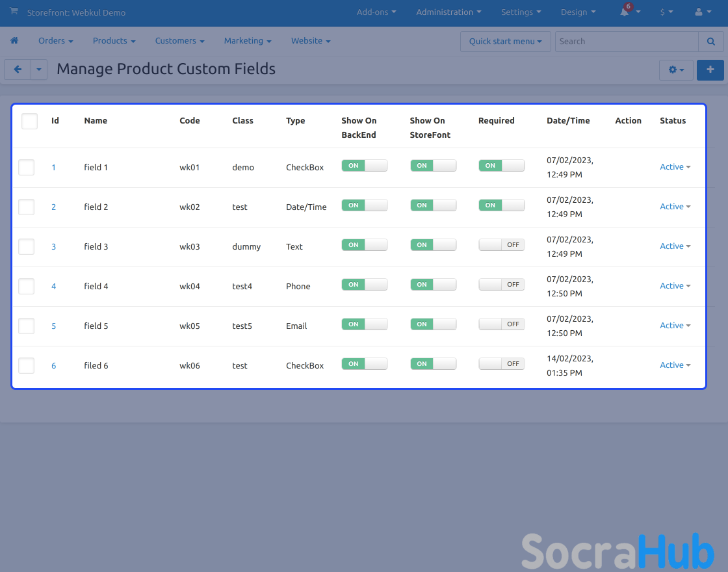This screenshot has width=728, height=572.
Task: Toggle Required switch for field 3
Action: point(501,245)
